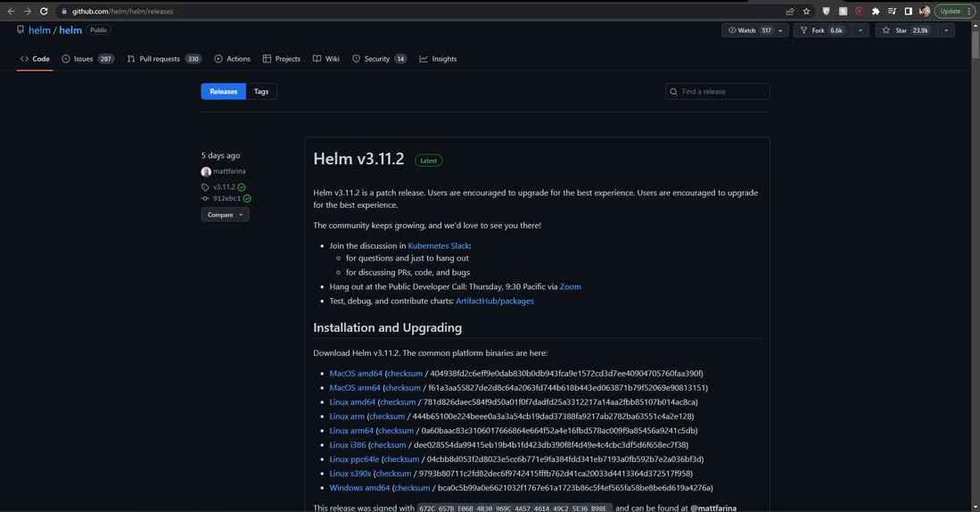
Task: Open the shield extension icon
Action: [827, 12]
